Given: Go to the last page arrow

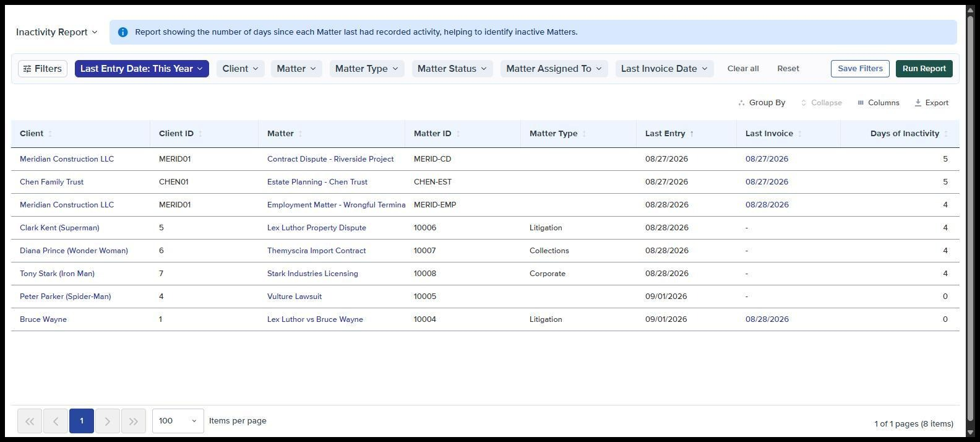Looking at the screenshot, I should point(134,421).
